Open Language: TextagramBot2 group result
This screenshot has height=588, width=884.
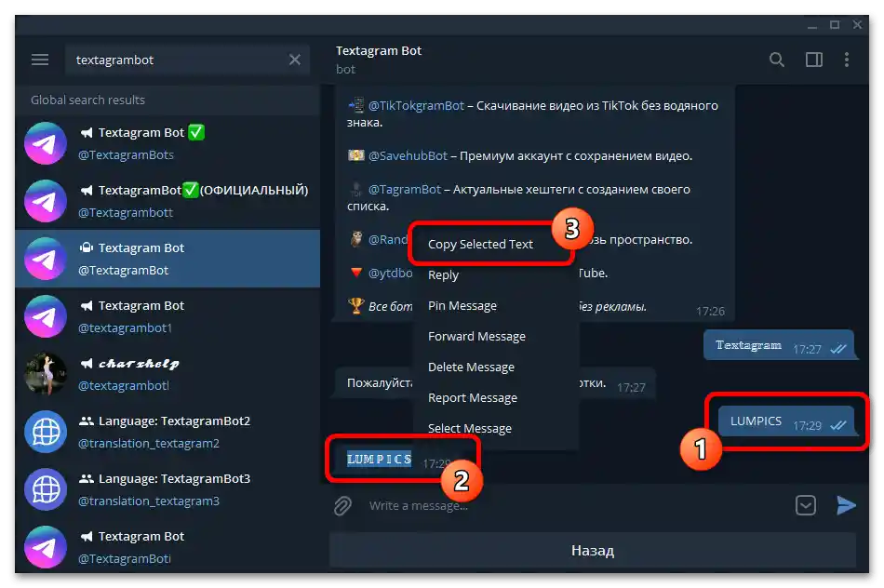[x=168, y=432]
